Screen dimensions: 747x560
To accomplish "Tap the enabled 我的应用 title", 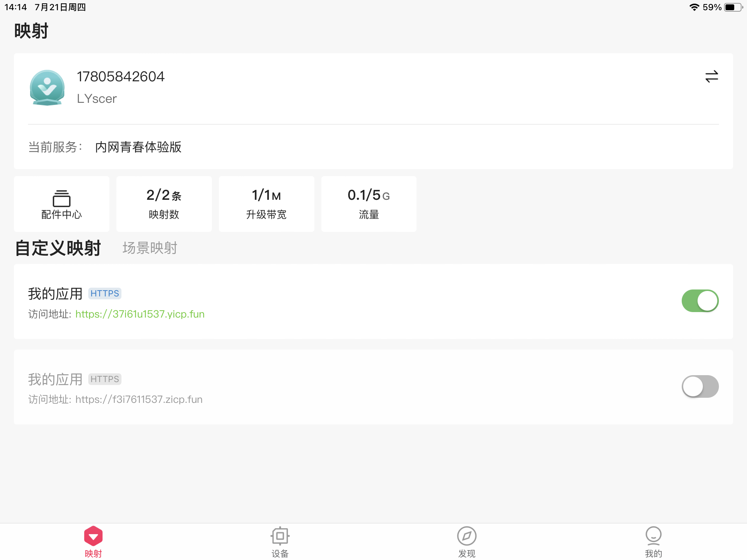I will pyautogui.click(x=55, y=294).
